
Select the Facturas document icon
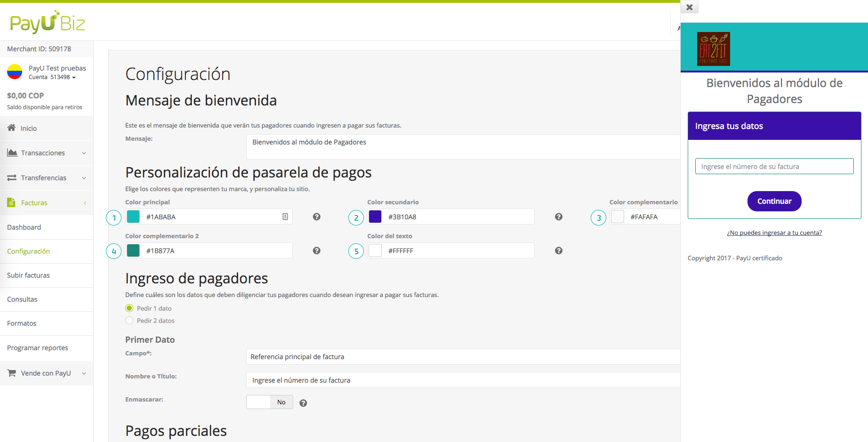point(11,202)
